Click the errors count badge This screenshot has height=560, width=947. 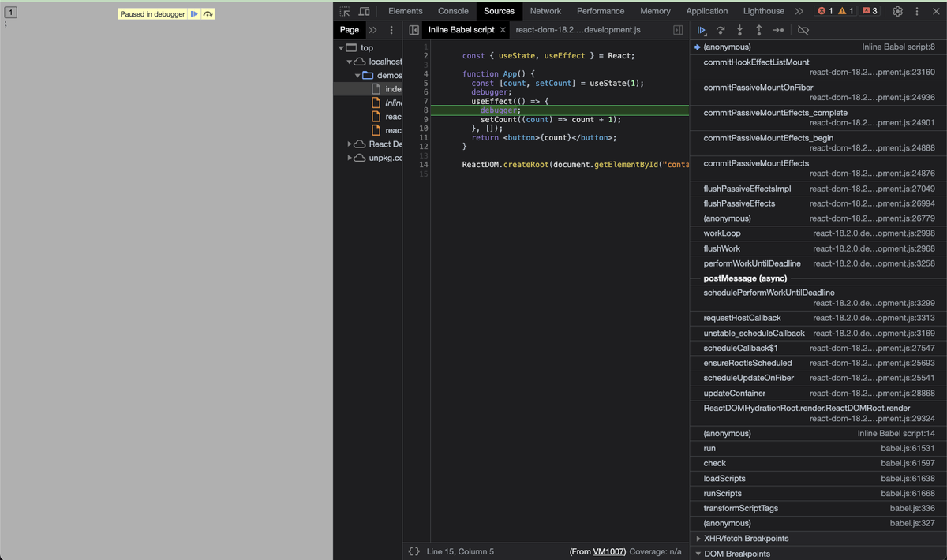(x=824, y=11)
